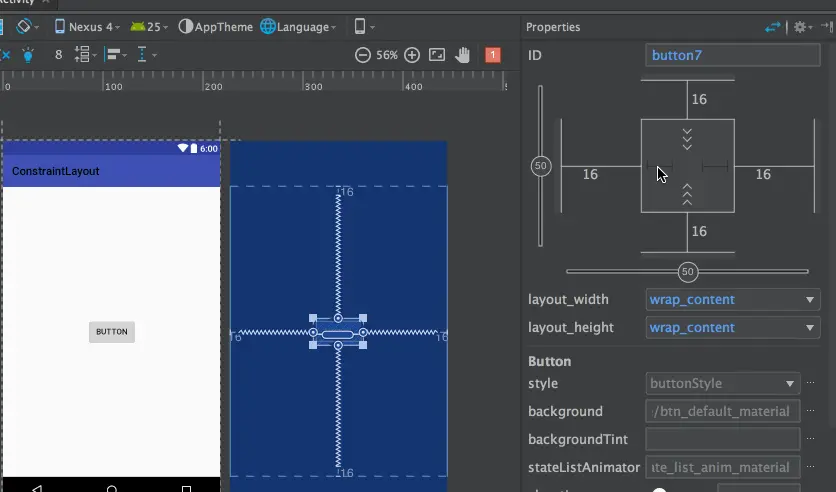Expand the layout_width wrap_content dropdown
This screenshot has width=836, height=492.
pyautogui.click(x=733, y=300)
